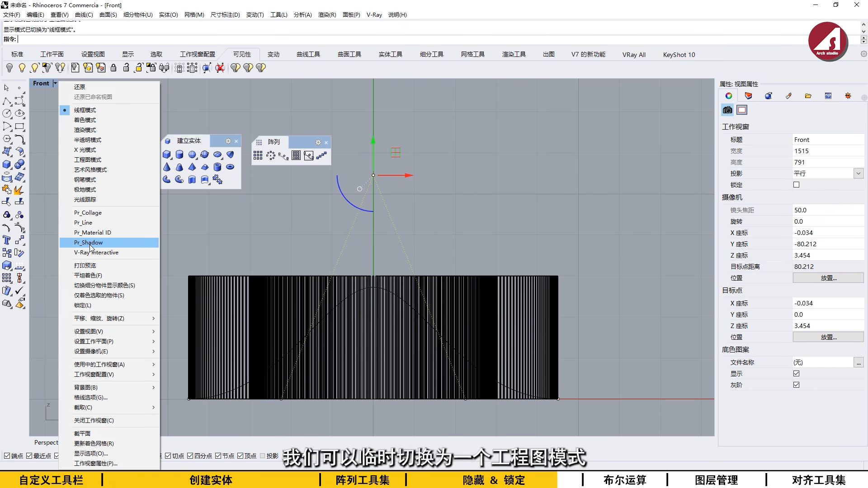Click the 镜头焦距 value field
This screenshot has width=868, height=488.
pyautogui.click(x=828, y=210)
